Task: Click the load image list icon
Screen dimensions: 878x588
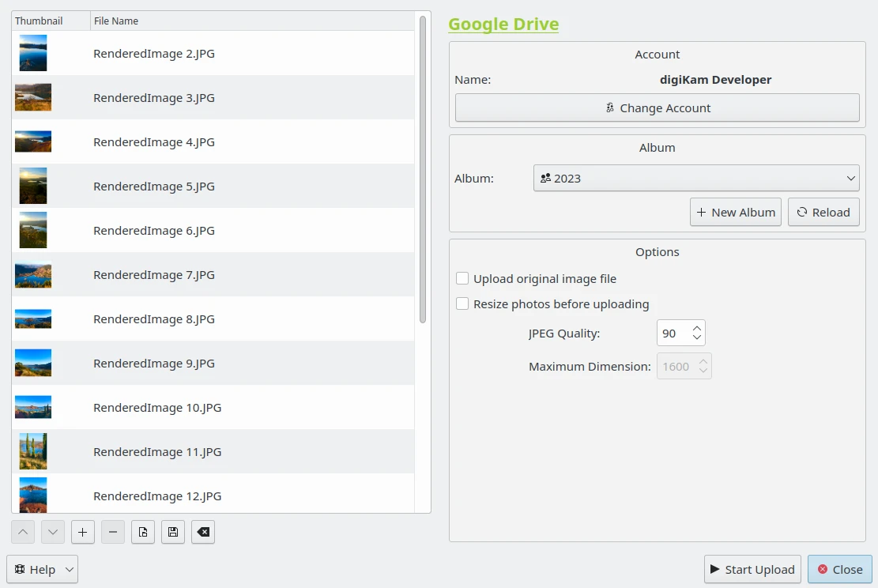Action: pyautogui.click(x=143, y=532)
